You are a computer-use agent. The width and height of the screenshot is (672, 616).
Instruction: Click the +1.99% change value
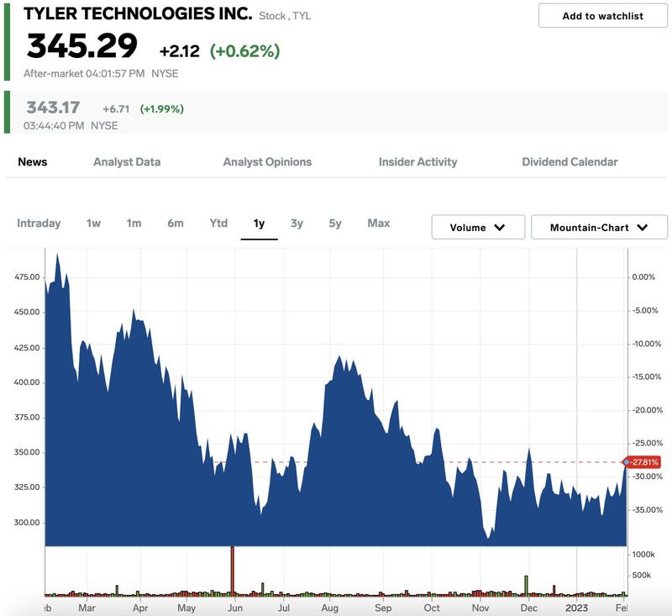tap(162, 109)
